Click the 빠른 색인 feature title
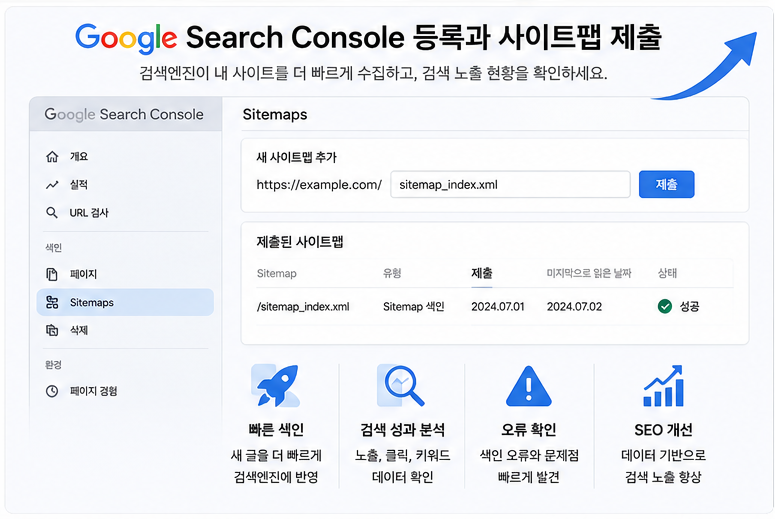 (276, 430)
